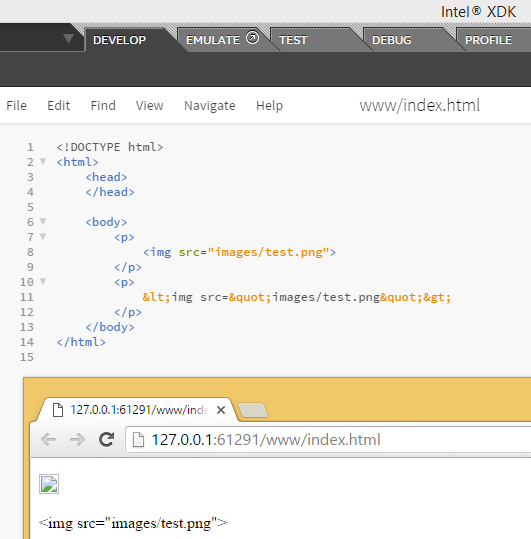531x539 pixels.
Task: Click line number 15 in gutter
Action: (26, 357)
